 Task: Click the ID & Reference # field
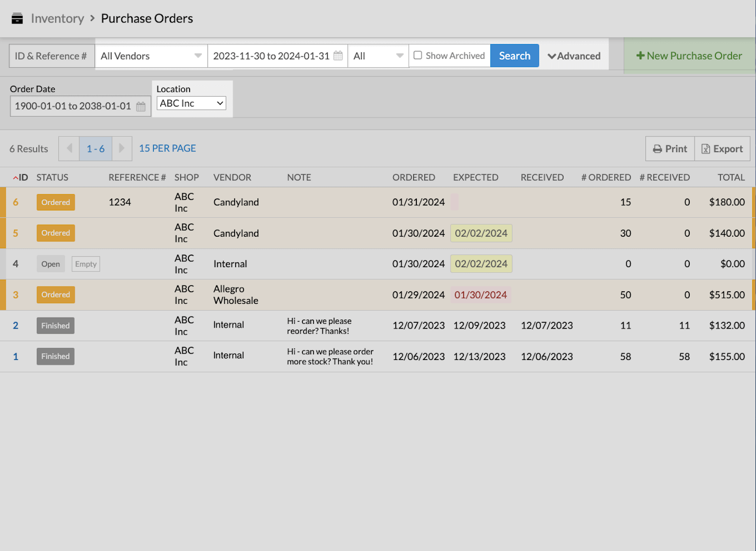pyautogui.click(x=51, y=56)
